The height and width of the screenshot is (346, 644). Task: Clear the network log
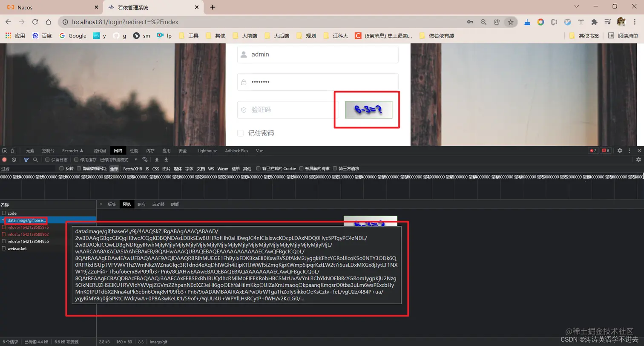[14, 159]
